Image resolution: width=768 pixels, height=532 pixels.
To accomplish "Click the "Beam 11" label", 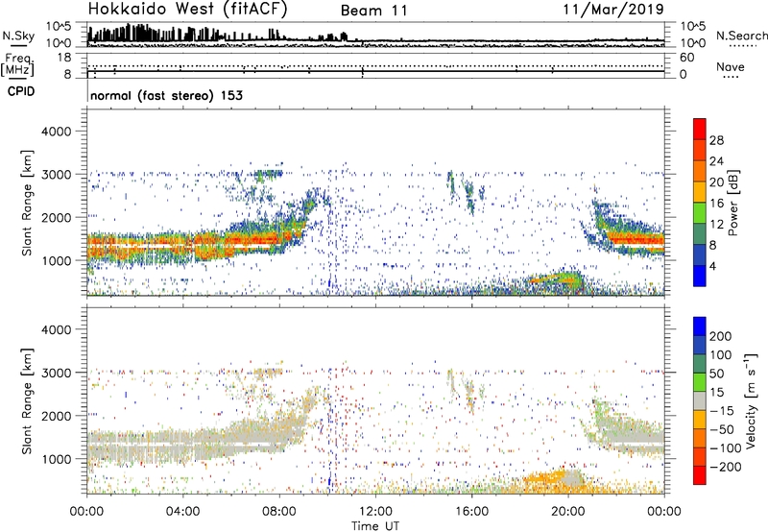I will point(373,11).
